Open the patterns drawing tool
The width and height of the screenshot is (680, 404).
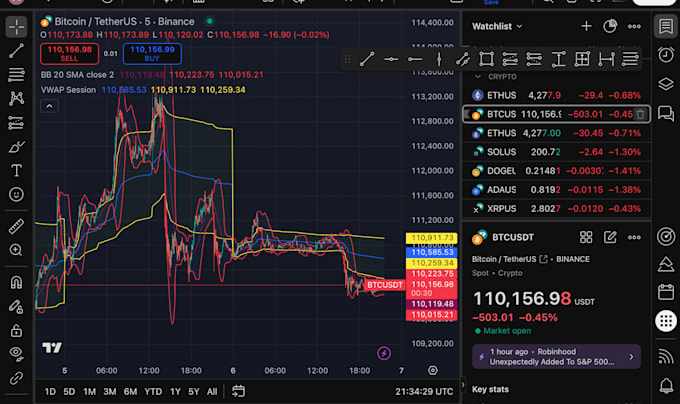(16, 98)
